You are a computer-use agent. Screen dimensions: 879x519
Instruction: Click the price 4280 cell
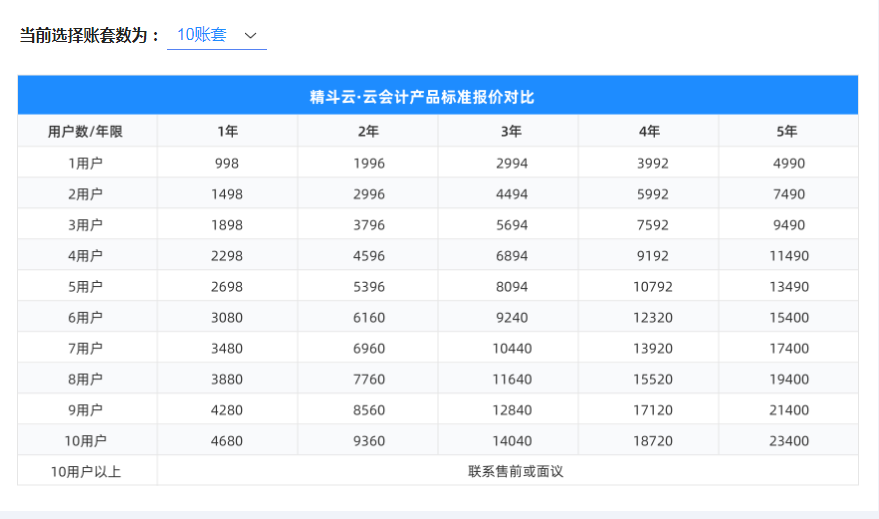coord(228,409)
